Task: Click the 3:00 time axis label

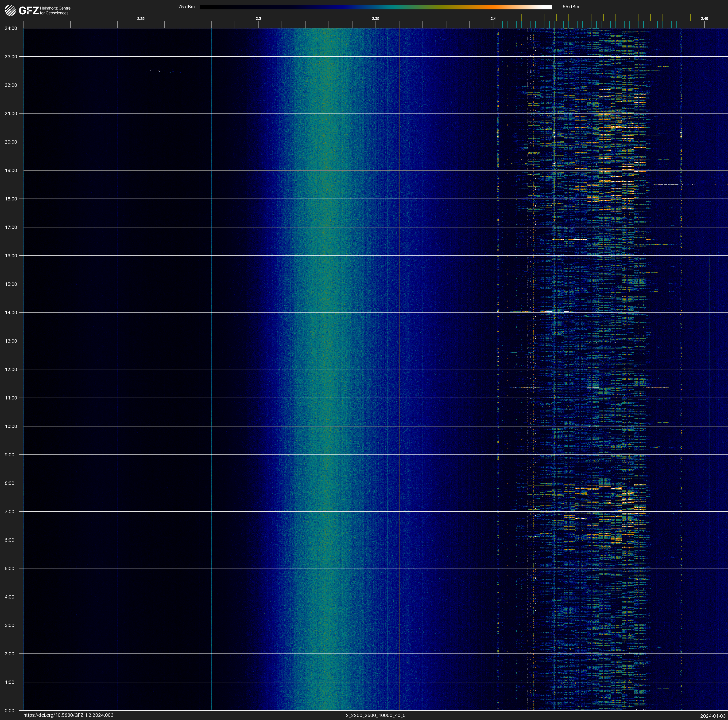Action: pos(10,625)
